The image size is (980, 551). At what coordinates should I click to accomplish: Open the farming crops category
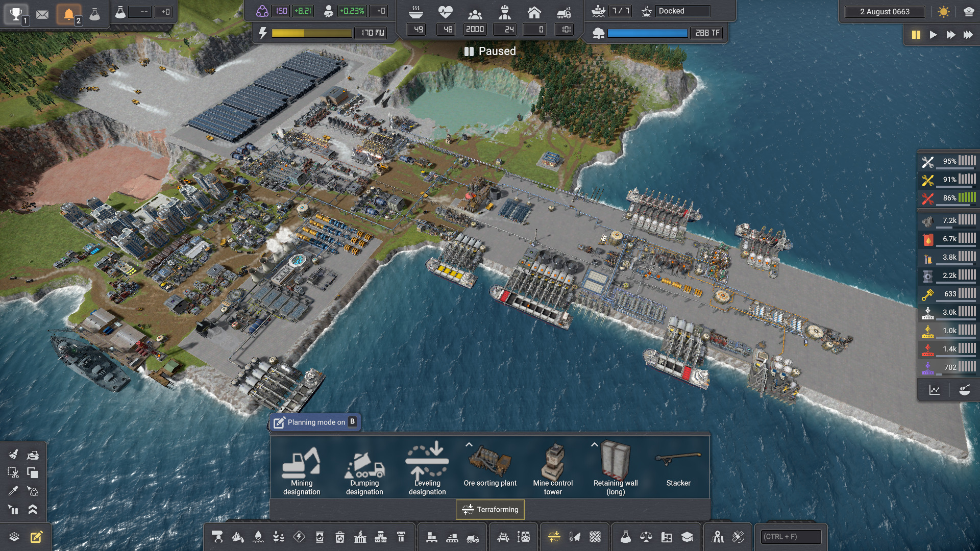click(x=279, y=537)
